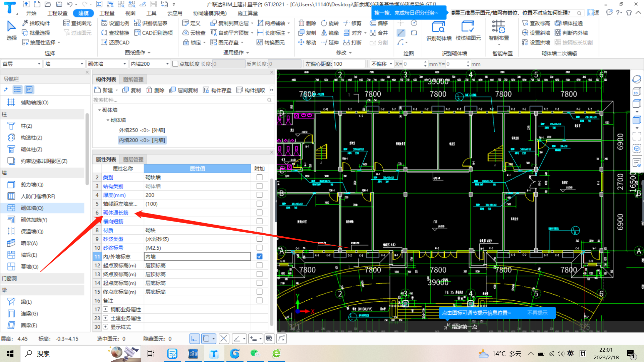The width and height of the screenshot is (644, 362).
Task: Open 查找图元 find element tool
Action: click(x=77, y=23)
